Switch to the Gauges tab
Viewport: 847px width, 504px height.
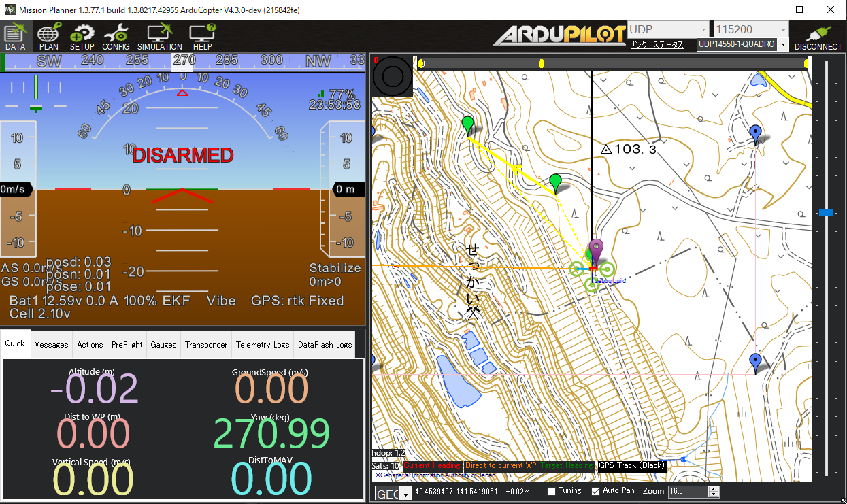[163, 345]
